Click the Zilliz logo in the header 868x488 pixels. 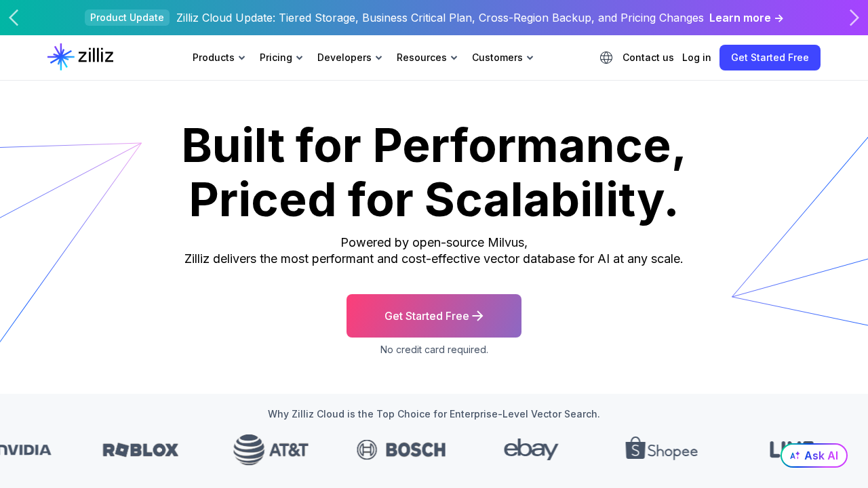pyautogui.click(x=81, y=57)
